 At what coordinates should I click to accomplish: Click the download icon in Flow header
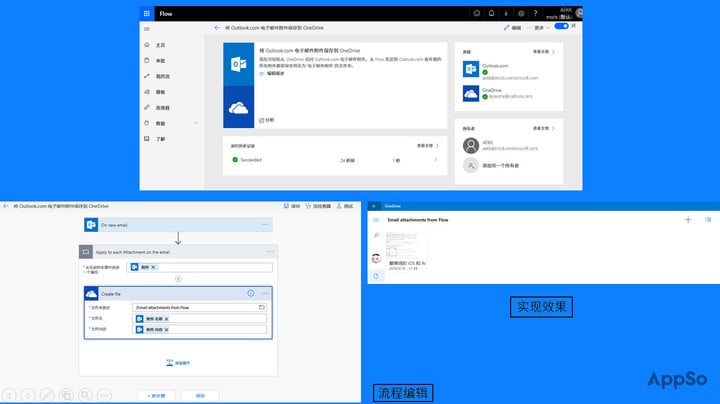tap(506, 13)
